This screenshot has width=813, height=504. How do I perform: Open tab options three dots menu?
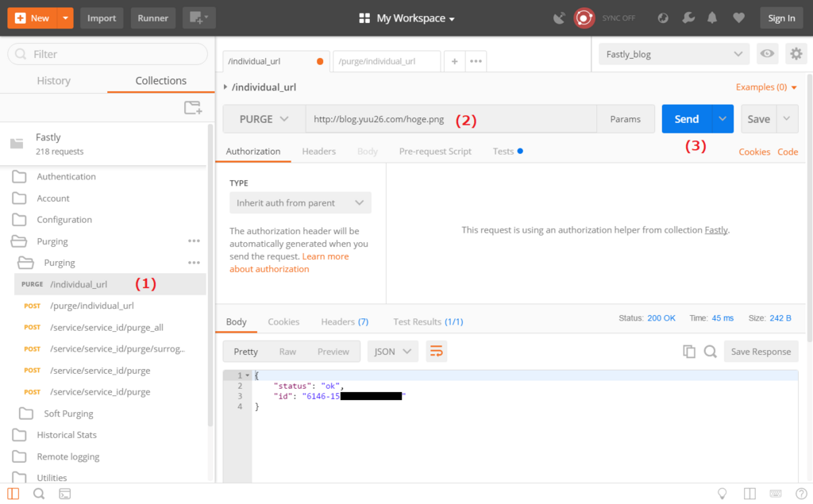pyautogui.click(x=476, y=61)
